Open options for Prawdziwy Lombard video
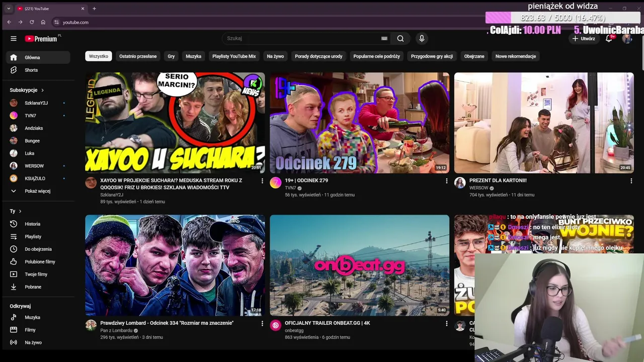This screenshot has width=644, height=362. coord(262,323)
